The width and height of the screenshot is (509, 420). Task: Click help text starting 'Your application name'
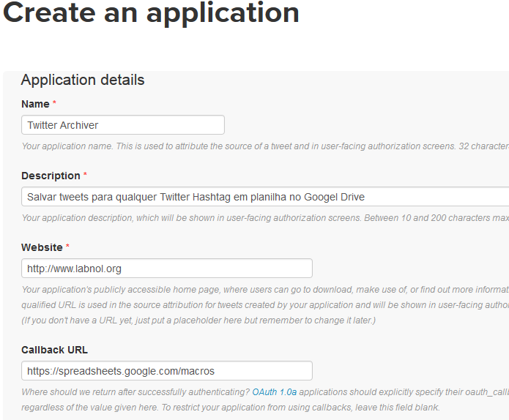point(265,146)
